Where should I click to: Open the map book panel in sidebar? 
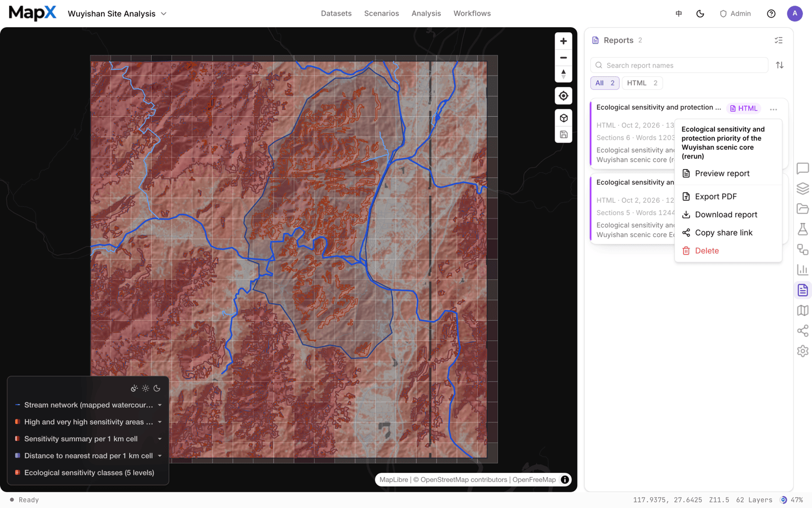[803, 310]
